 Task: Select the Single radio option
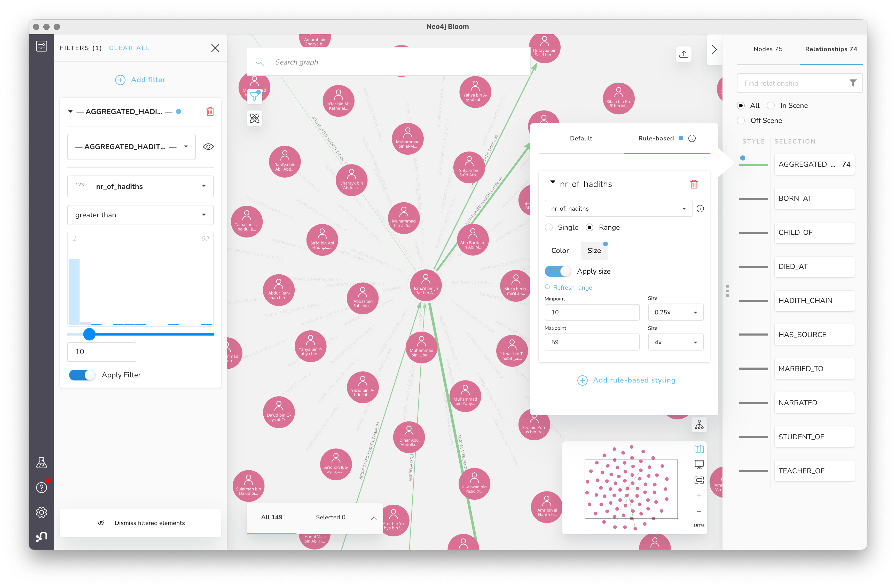tap(549, 227)
